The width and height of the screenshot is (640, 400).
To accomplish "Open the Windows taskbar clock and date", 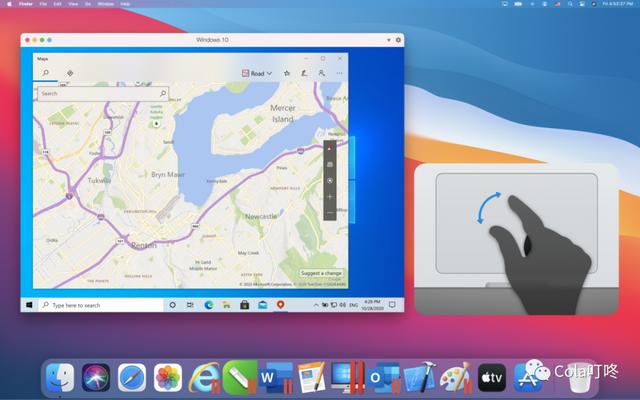I will [372, 305].
